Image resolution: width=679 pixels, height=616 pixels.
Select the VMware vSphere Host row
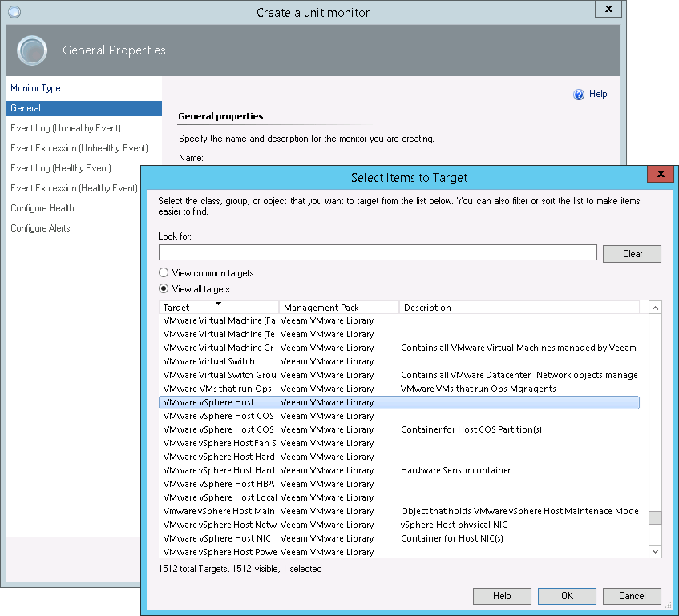click(x=399, y=402)
